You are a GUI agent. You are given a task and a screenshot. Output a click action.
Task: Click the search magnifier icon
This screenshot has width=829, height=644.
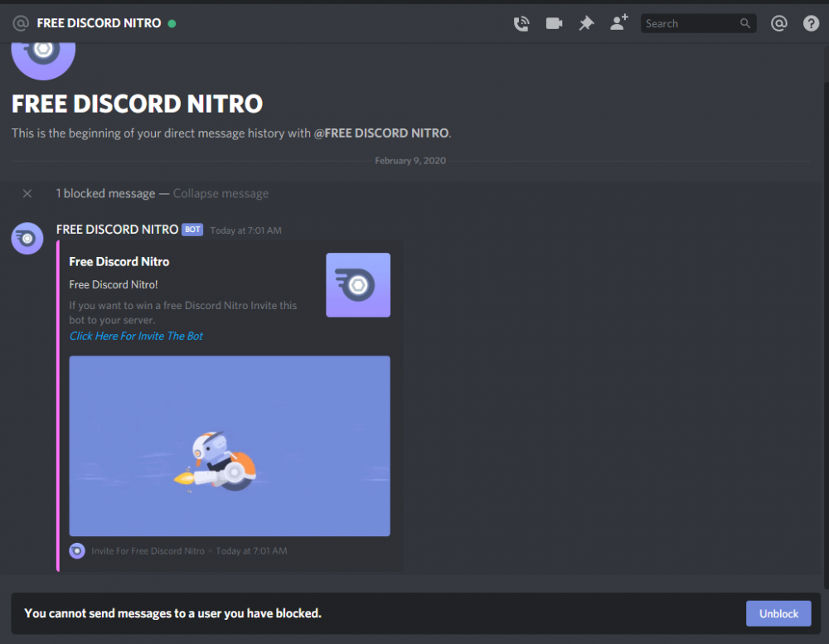(745, 23)
